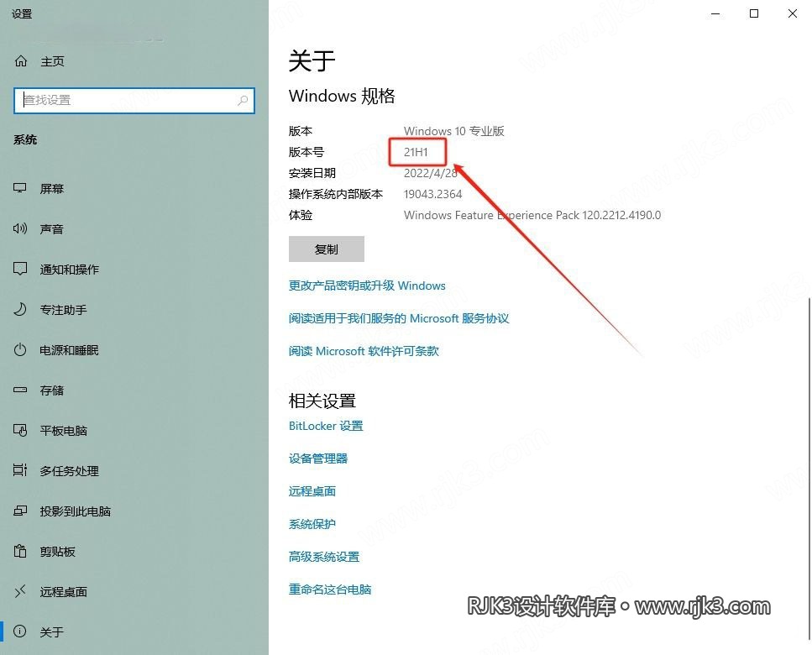Viewport: 812px width, 655px height.
Task: Select the install date 2022/4/28
Action: [430, 173]
